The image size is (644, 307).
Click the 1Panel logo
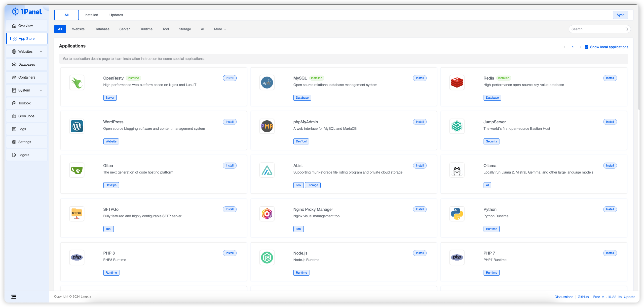[x=27, y=11]
